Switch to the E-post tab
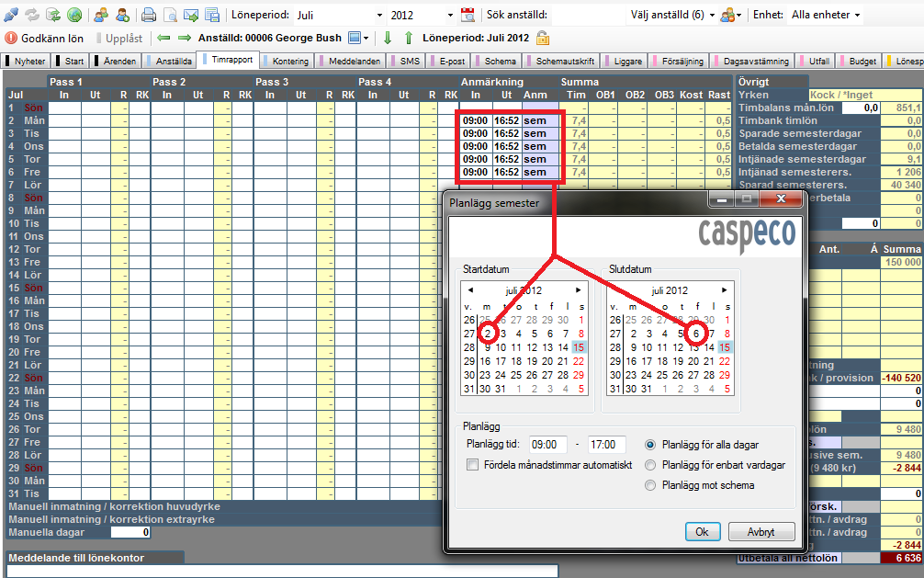 (x=448, y=61)
